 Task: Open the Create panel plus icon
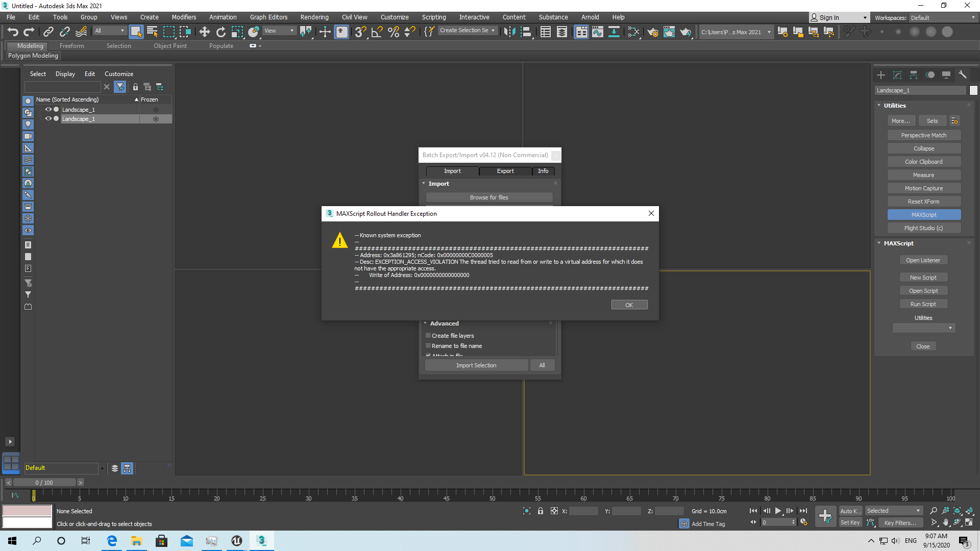click(881, 75)
